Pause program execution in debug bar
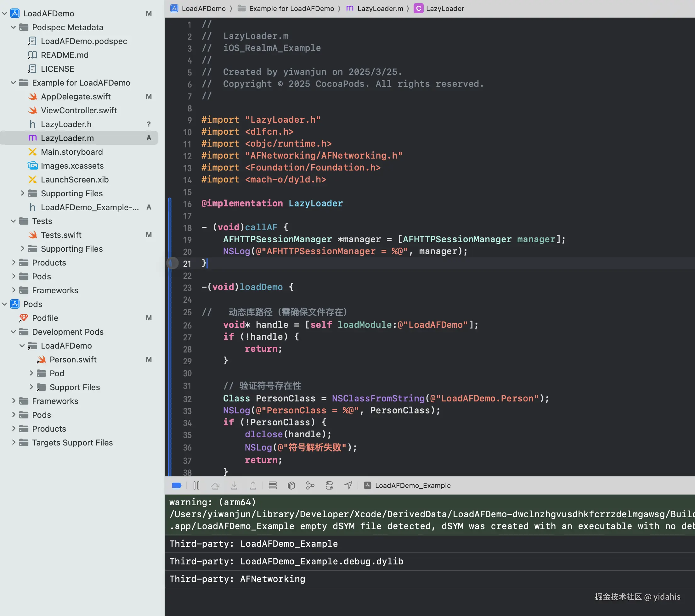This screenshot has height=616, width=695. pos(196,485)
